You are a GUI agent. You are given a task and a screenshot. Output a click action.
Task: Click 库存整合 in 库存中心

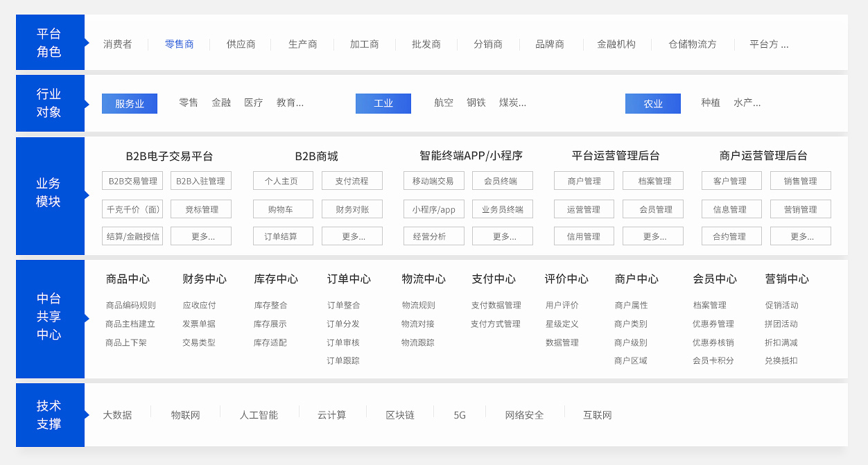[270, 305]
